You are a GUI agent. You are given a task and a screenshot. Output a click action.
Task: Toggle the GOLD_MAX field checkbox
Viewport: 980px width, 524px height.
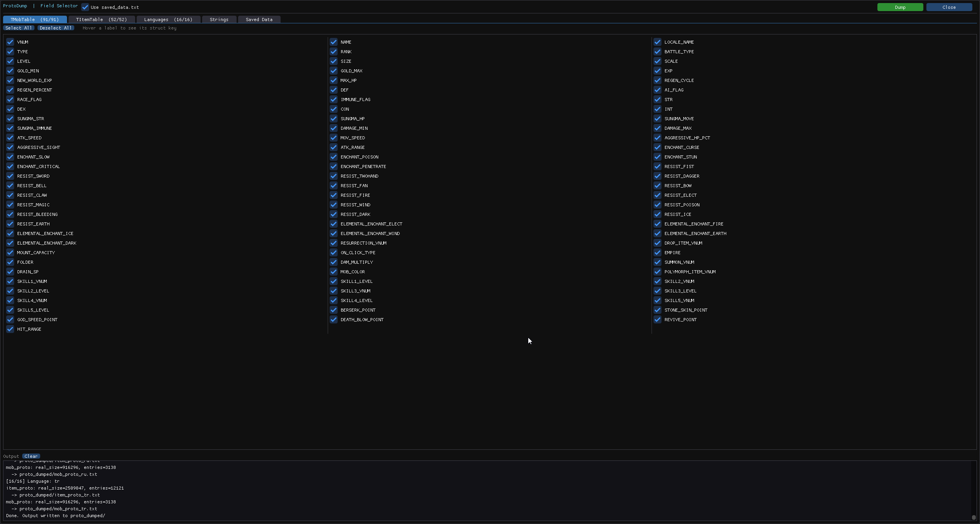[x=334, y=71]
